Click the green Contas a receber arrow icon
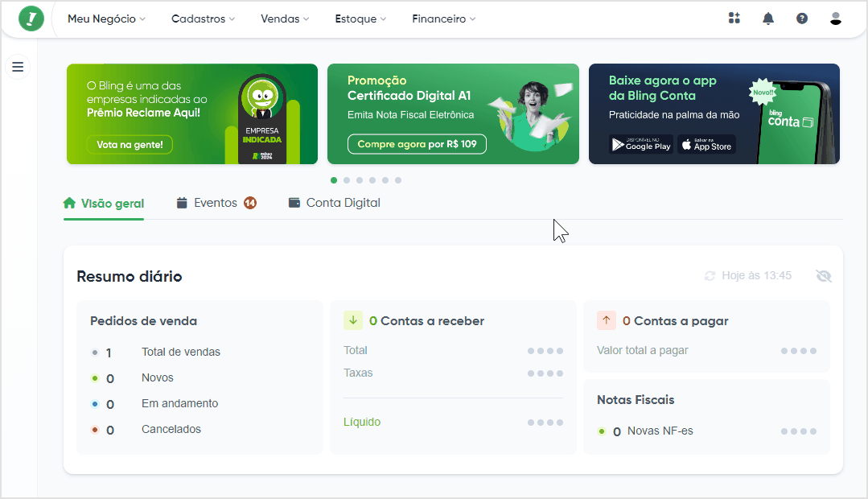 352,320
